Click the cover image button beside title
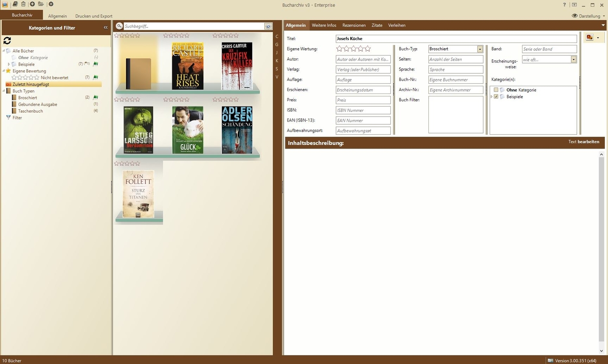The width and height of the screenshot is (608, 364). pos(590,37)
